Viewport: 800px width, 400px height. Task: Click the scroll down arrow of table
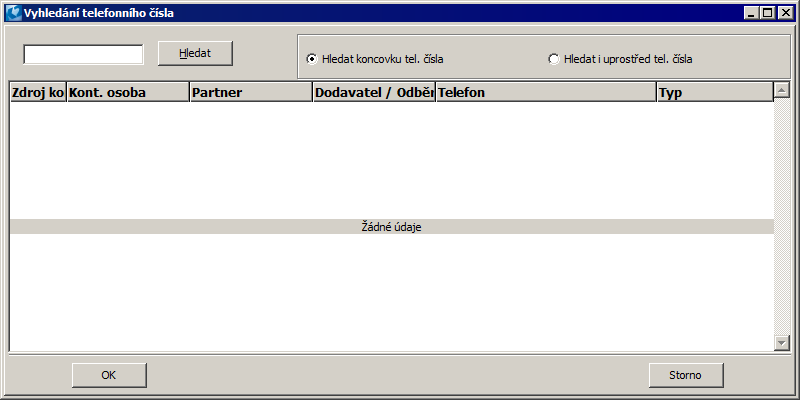click(x=782, y=342)
